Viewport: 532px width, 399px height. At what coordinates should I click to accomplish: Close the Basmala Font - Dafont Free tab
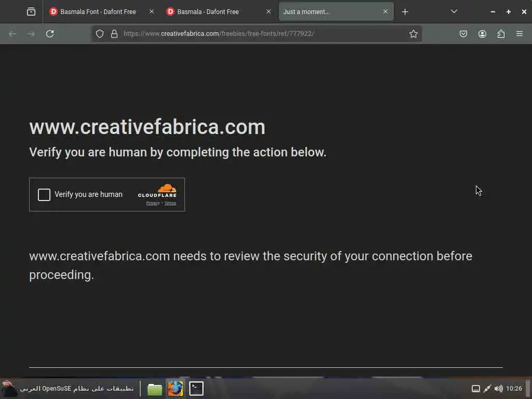pyautogui.click(x=152, y=11)
